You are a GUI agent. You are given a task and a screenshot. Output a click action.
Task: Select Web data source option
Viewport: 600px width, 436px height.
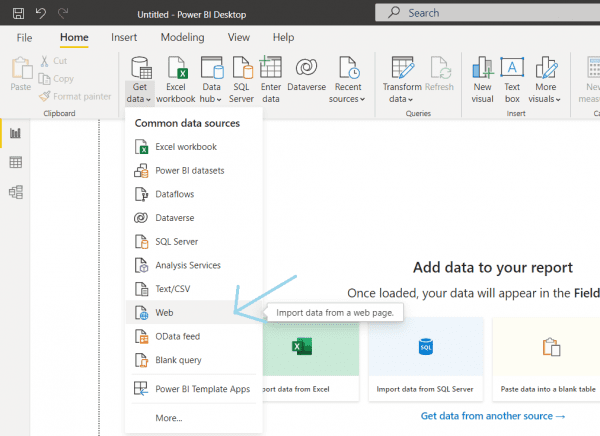point(194,312)
